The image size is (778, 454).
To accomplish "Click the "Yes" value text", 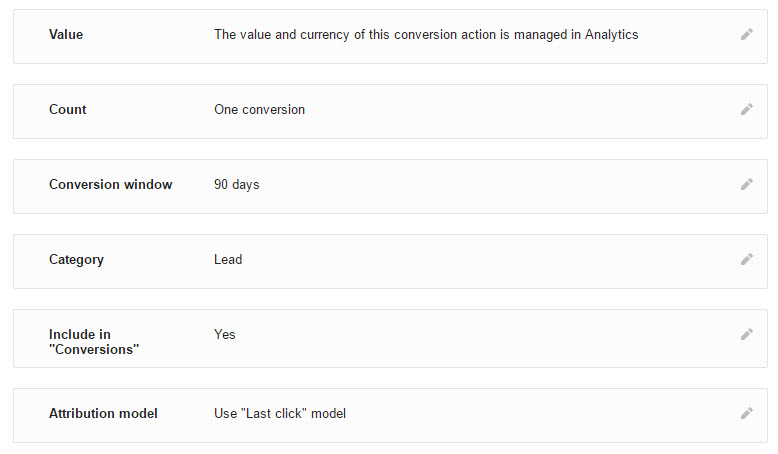I will pos(225,334).
